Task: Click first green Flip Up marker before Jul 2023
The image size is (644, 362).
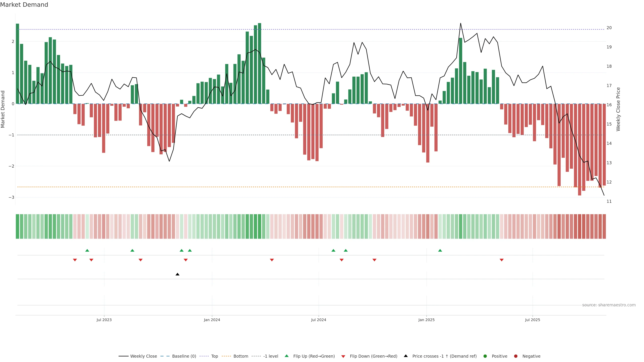Action: [87, 251]
